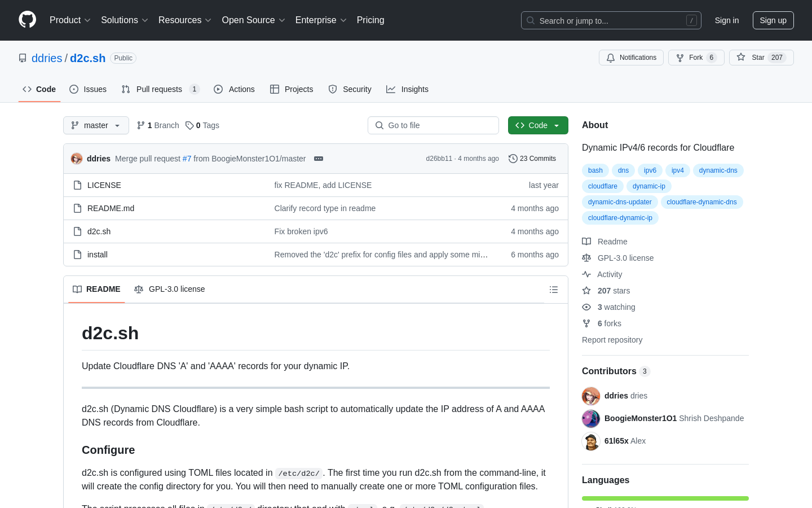812x508 pixels.
Task: Open the Security tab
Action: click(350, 89)
